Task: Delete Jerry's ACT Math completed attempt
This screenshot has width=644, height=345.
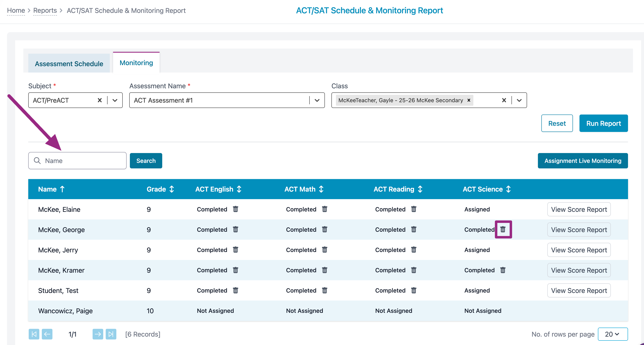Action: (x=324, y=250)
